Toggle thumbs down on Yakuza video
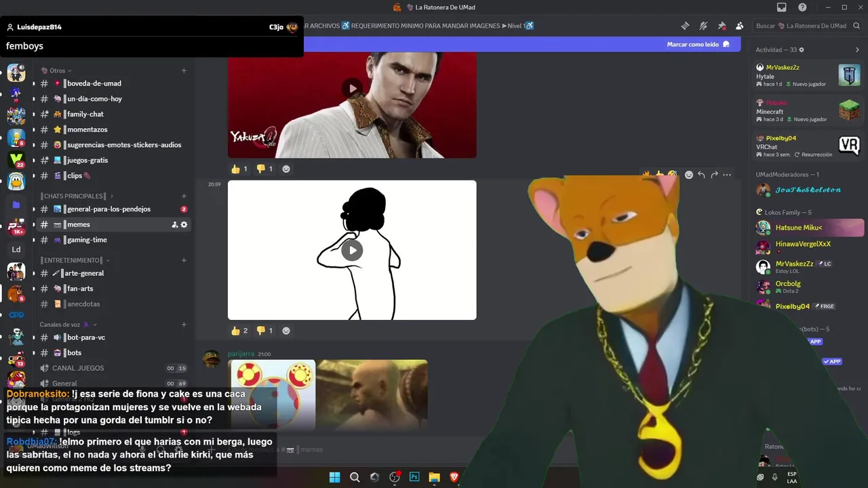This screenshot has height=488, width=868. (x=264, y=169)
